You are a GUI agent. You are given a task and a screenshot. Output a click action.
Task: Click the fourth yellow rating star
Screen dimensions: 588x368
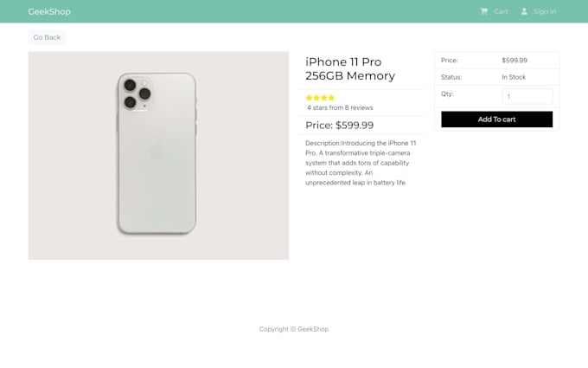click(x=331, y=98)
